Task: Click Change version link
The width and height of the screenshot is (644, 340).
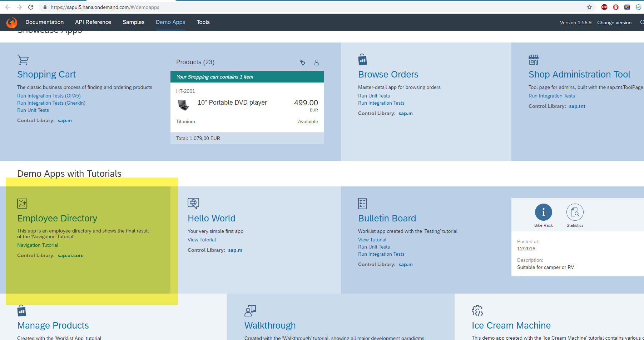Action: pyautogui.click(x=614, y=22)
